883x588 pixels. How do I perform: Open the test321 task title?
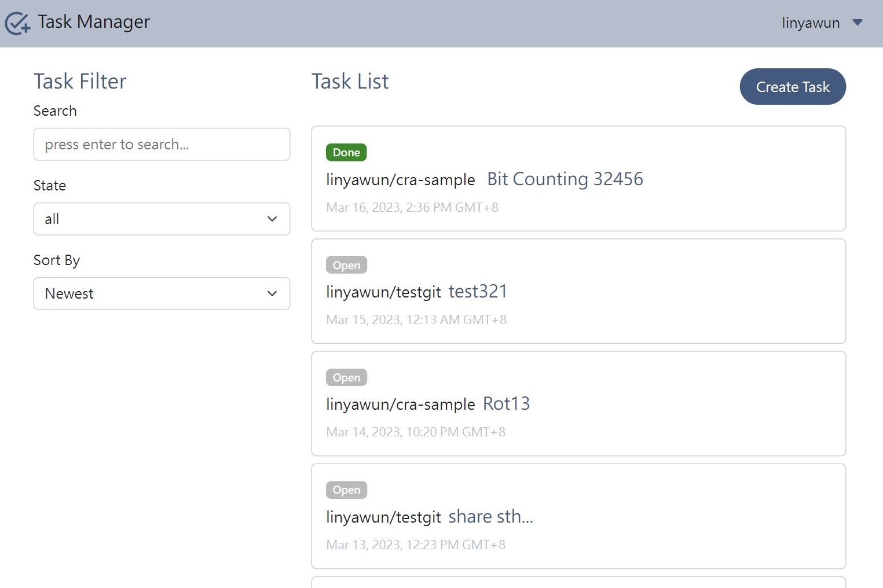478,292
